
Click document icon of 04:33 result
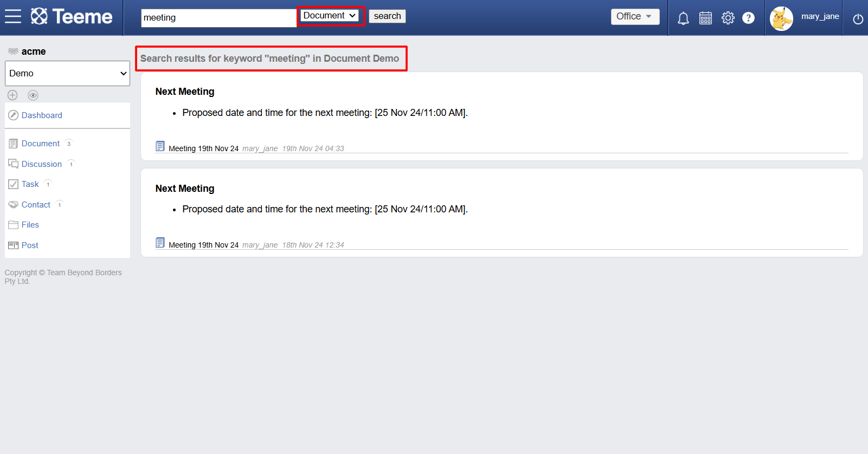tap(160, 146)
